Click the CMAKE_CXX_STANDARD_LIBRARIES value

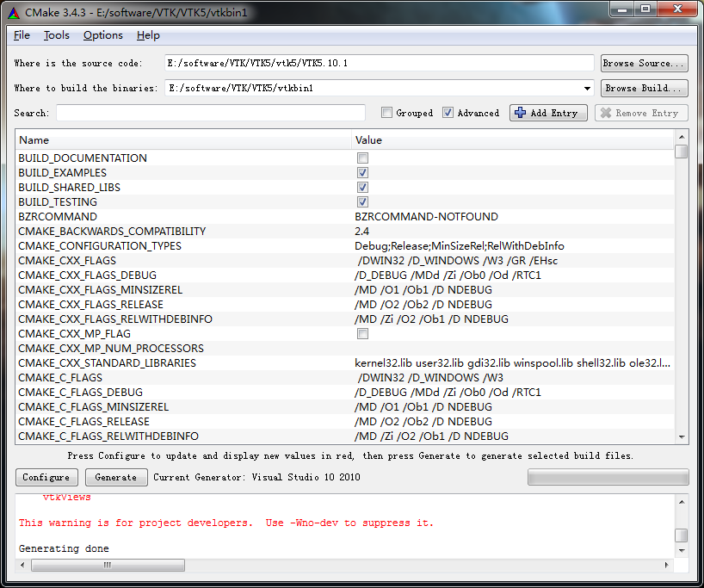512,363
